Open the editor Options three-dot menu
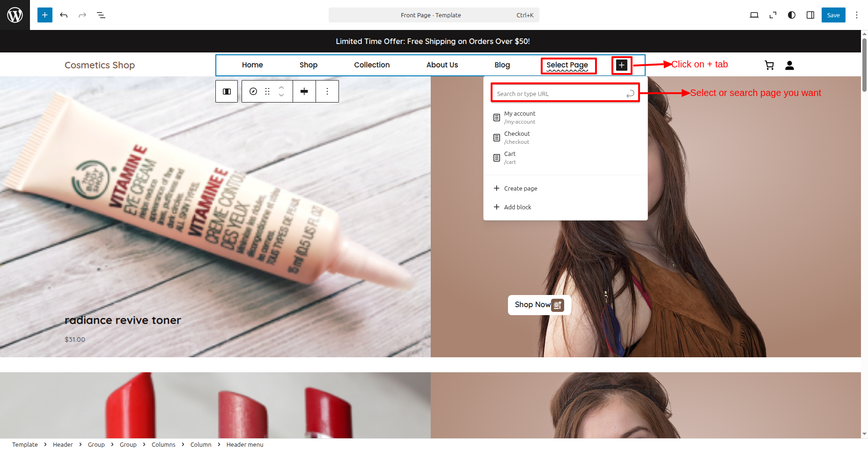Image resolution: width=868 pixels, height=450 pixels. (x=857, y=15)
